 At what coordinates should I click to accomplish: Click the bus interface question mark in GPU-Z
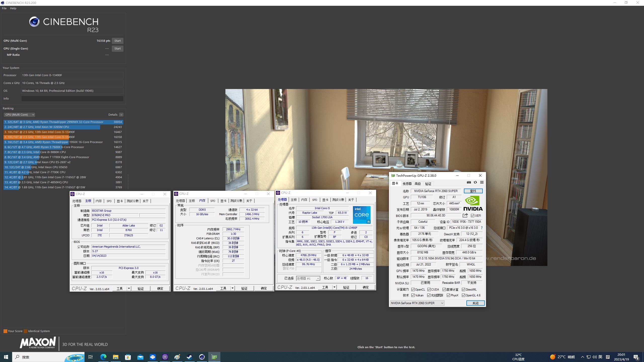click(x=481, y=228)
